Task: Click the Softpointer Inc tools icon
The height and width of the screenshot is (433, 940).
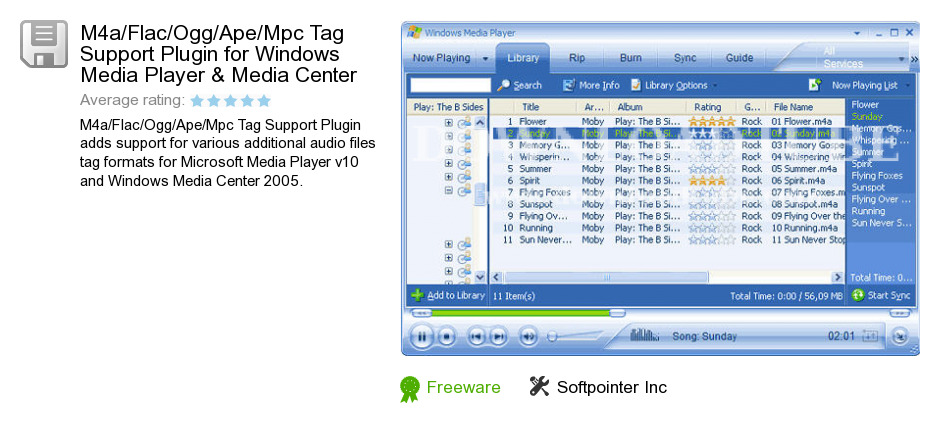Action: (539, 387)
